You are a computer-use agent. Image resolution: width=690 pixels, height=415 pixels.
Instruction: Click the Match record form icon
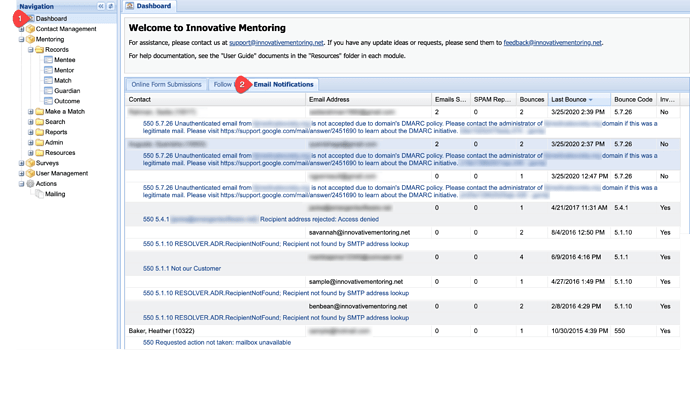click(x=48, y=81)
